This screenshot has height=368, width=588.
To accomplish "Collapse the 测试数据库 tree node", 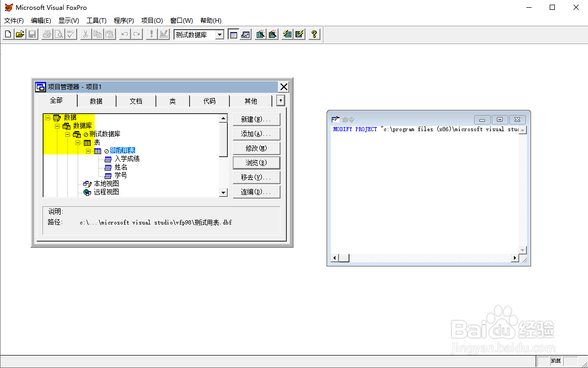I will point(67,134).
